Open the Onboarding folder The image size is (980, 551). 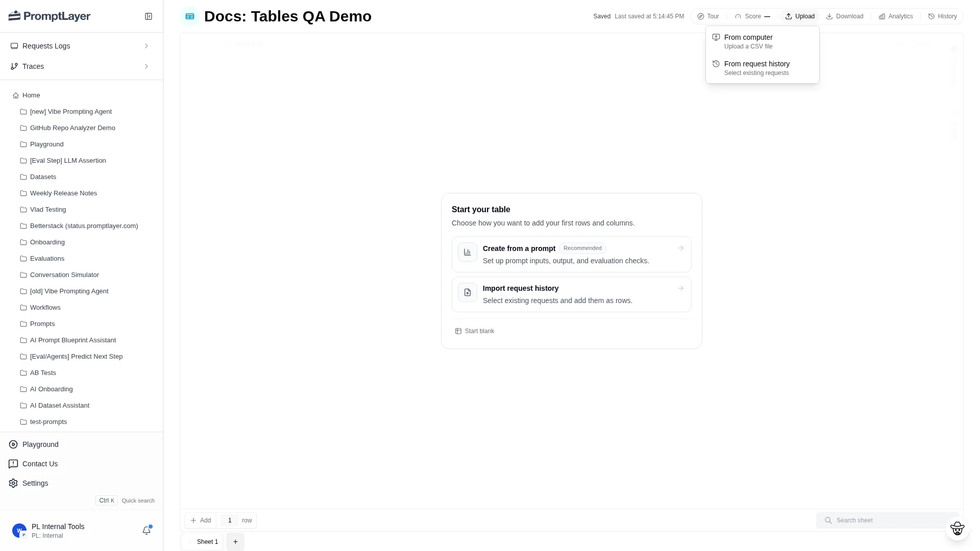[x=47, y=242]
